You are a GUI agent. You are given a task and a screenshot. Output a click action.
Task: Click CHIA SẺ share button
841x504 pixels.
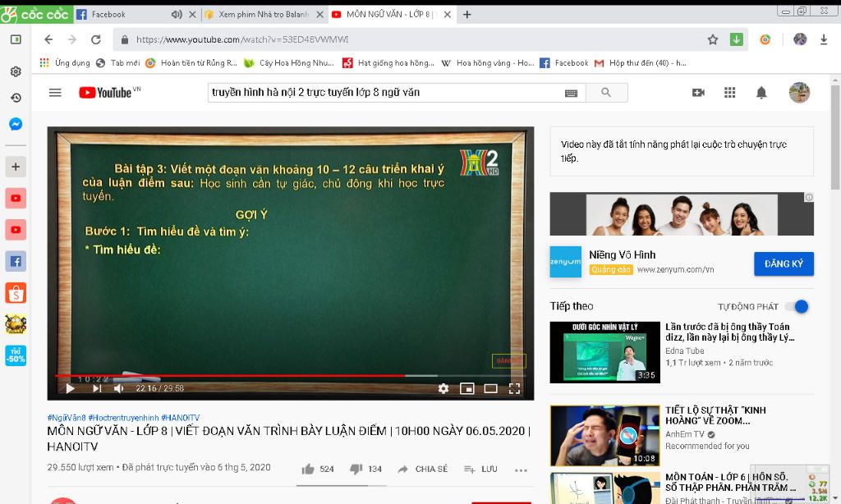click(423, 470)
